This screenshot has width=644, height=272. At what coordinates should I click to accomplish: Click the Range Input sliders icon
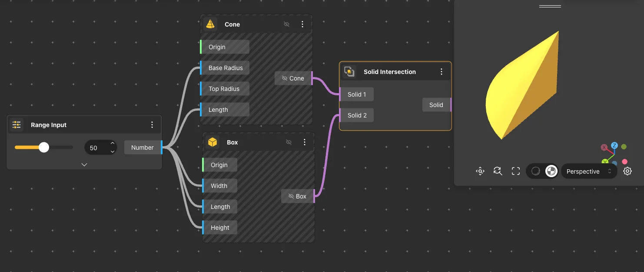tap(17, 125)
